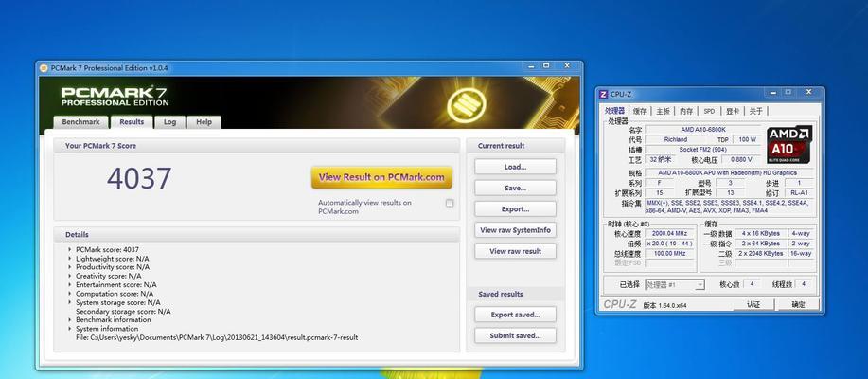The width and height of the screenshot is (868, 379).
Task: Open the 关于 tab in CPU-Z
Action: point(755,112)
